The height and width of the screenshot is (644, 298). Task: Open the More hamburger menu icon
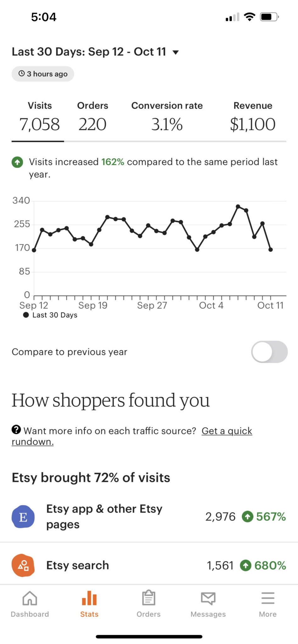(268, 598)
